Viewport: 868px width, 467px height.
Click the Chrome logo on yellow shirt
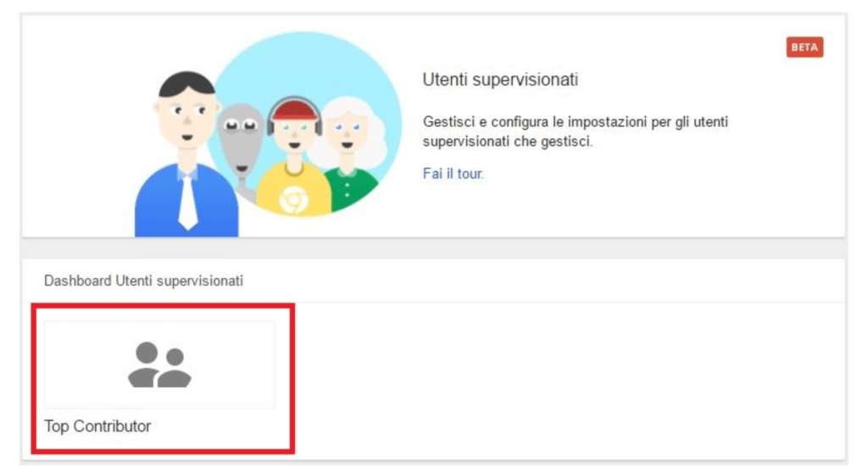coord(293,199)
